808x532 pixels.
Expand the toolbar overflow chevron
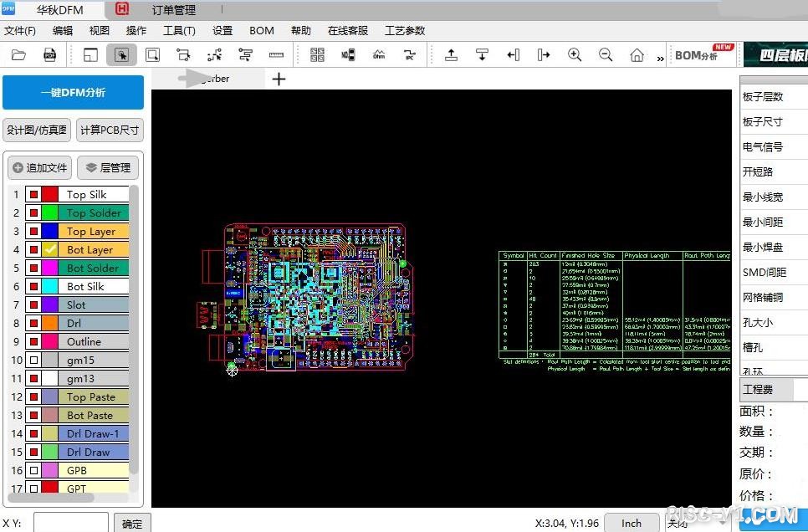coord(661,58)
